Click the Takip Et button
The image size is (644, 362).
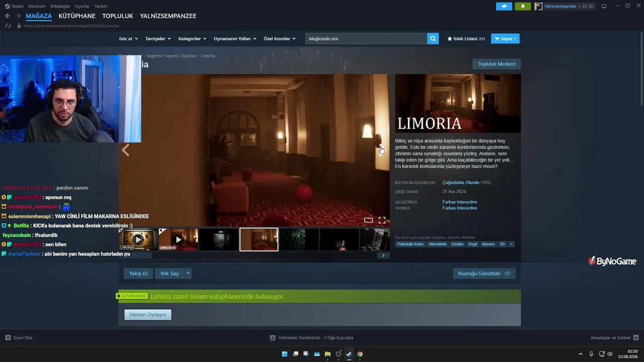[138, 274]
